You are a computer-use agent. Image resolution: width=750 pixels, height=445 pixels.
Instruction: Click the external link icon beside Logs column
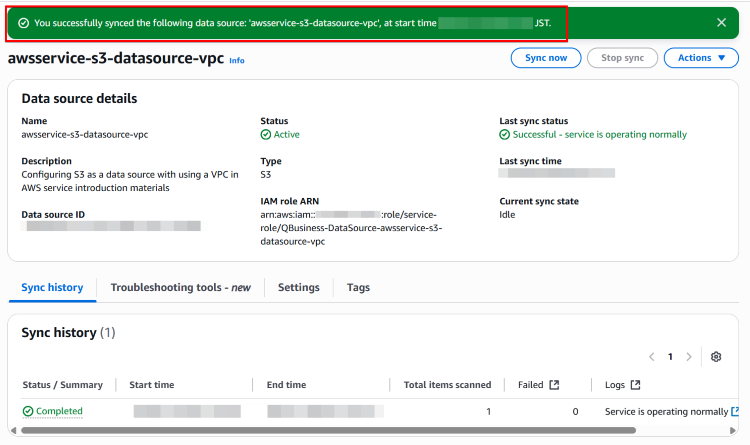(635, 385)
